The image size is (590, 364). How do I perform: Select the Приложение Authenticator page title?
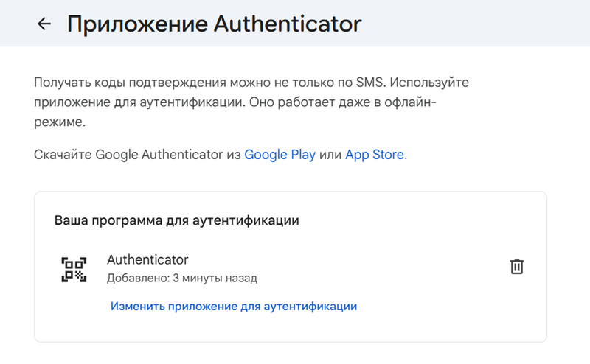pyautogui.click(x=214, y=24)
